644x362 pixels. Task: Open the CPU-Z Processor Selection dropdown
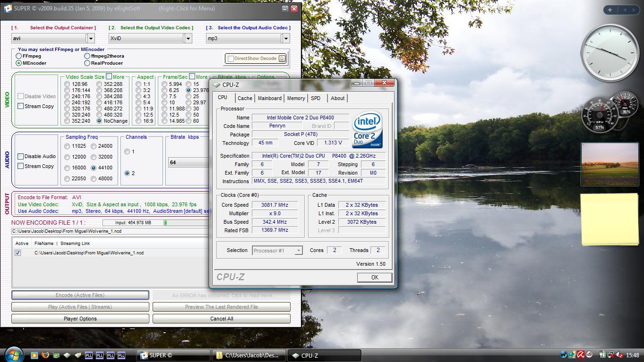coord(299,251)
